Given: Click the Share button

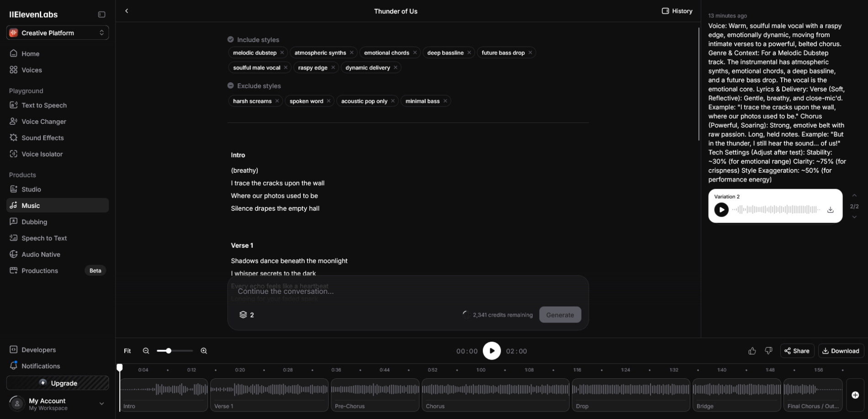Looking at the screenshot, I should [x=797, y=351].
